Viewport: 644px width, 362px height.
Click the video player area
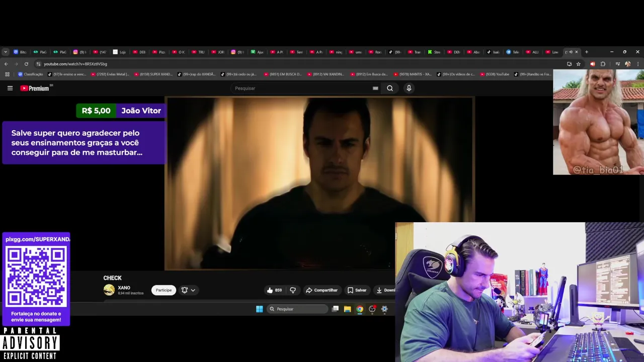pyautogui.click(x=319, y=184)
